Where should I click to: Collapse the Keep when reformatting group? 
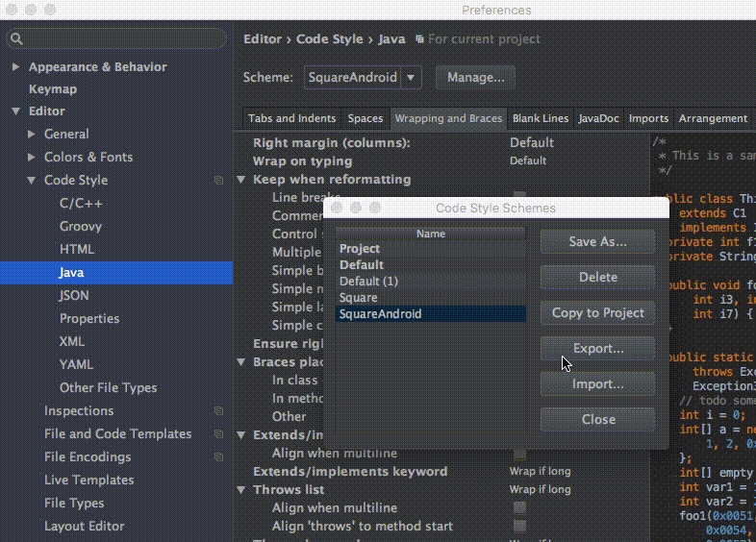[x=241, y=179]
